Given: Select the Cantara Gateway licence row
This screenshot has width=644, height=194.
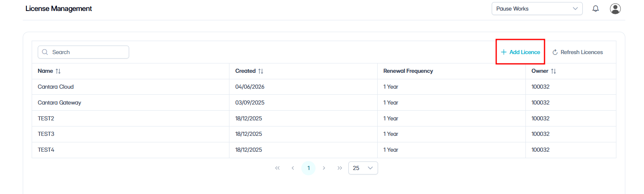Looking at the screenshot, I should tap(324, 102).
